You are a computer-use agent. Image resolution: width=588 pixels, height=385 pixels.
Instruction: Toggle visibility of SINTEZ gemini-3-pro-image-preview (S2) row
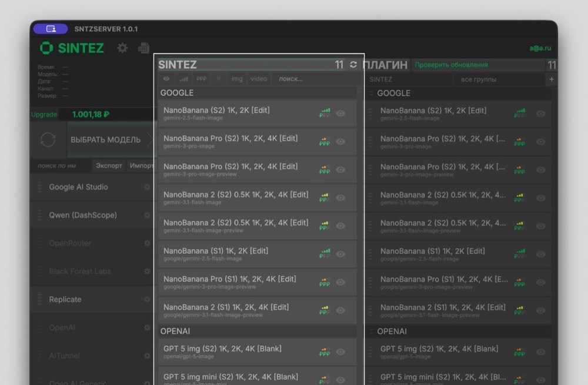click(340, 169)
